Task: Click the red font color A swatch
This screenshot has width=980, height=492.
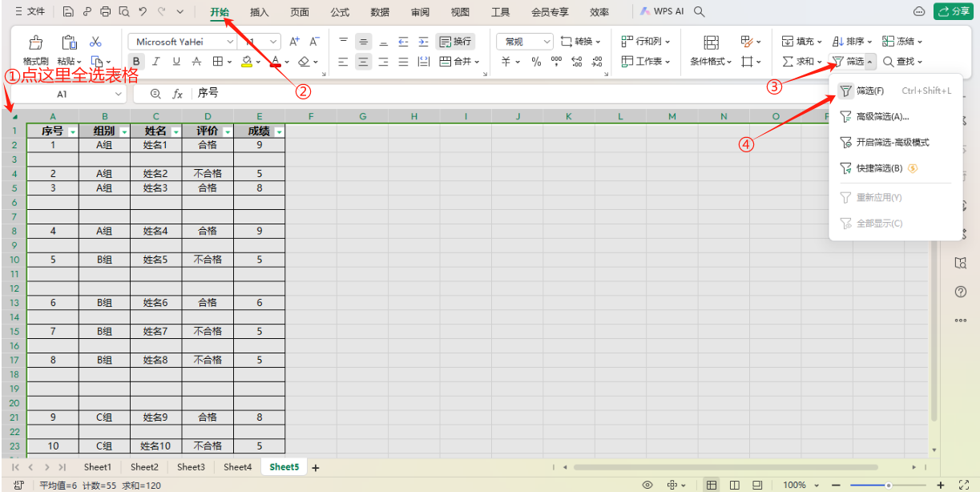Action: [x=276, y=62]
